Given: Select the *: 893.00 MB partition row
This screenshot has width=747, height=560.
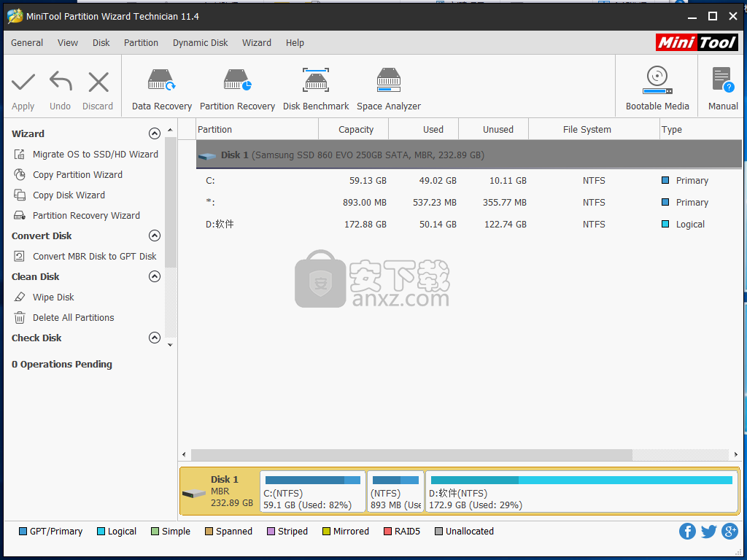Looking at the screenshot, I should click(469, 203).
